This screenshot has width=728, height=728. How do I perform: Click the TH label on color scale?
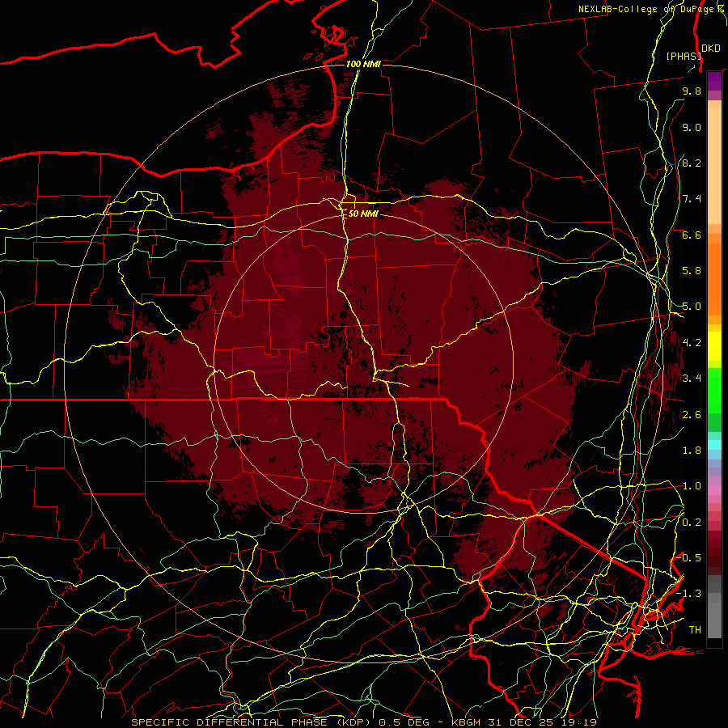point(695,630)
